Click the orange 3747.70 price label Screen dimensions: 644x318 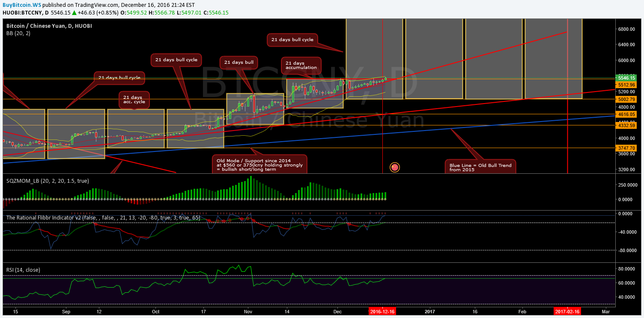coord(626,148)
